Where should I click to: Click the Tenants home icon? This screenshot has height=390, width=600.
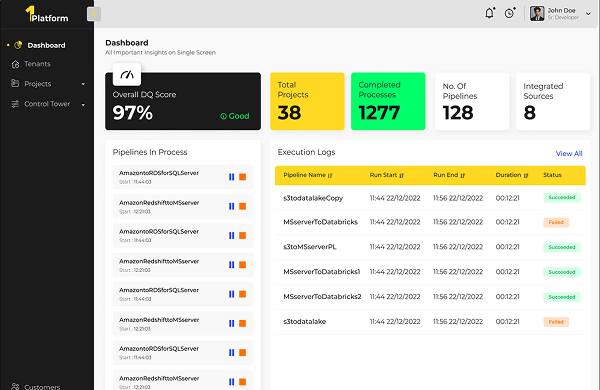(x=15, y=64)
